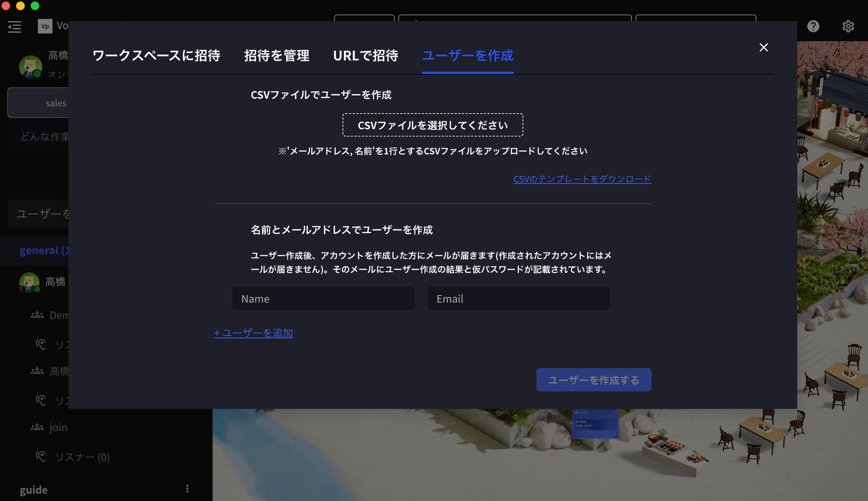The height and width of the screenshot is (501, 868).
Task: Click CSVファイルを選択してください to choose a file
Action: click(432, 125)
